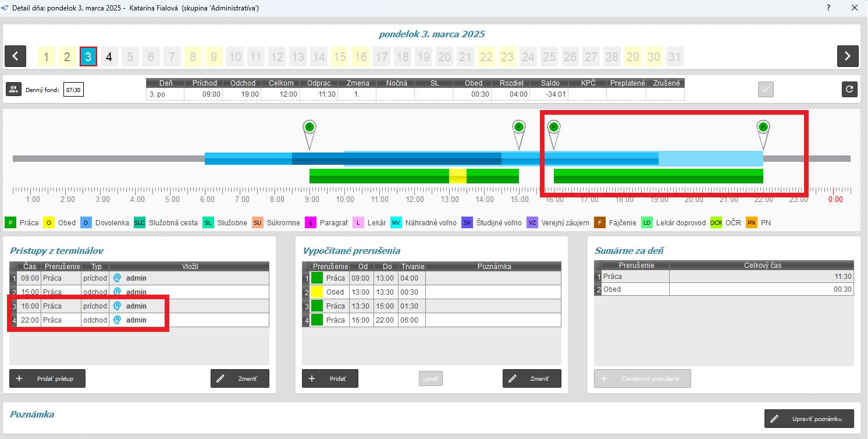
Task: Click Zmeniť button under Prístupy z terminálov
Action: click(240, 378)
